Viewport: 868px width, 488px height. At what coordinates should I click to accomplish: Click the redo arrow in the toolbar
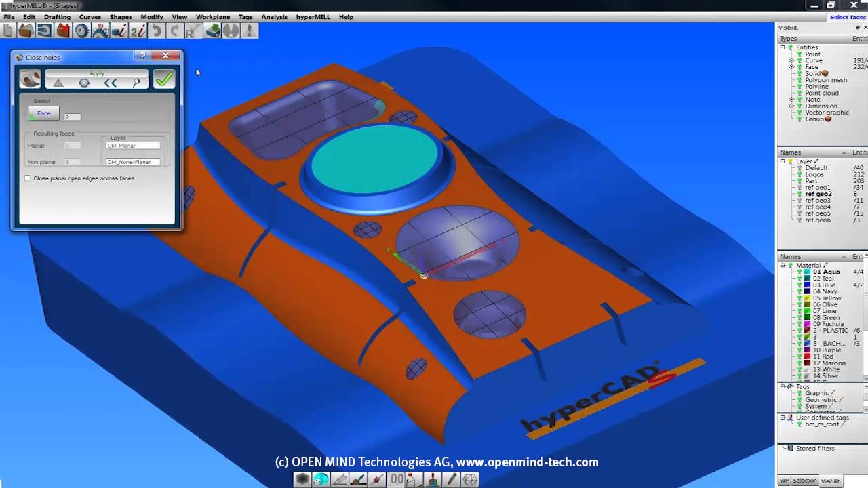(x=175, y=30)
